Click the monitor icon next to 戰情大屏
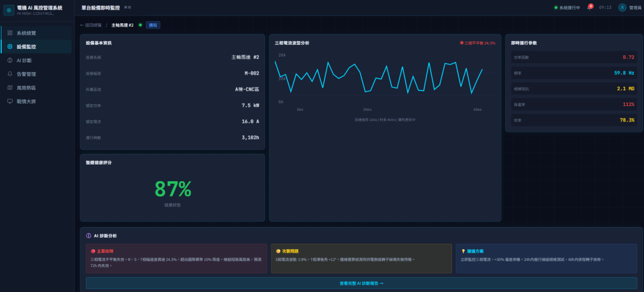The height and width of the screenshot is (292, 644). (10, 101)
